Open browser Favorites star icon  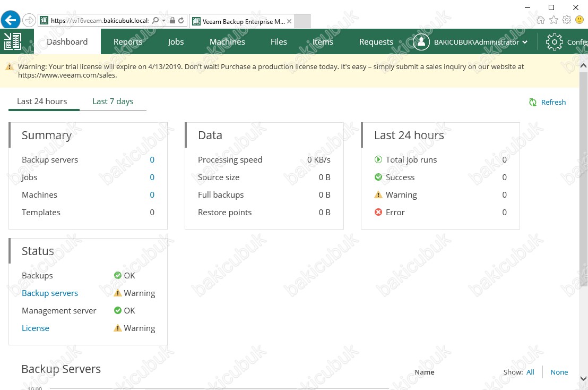[x=554, y=20]
